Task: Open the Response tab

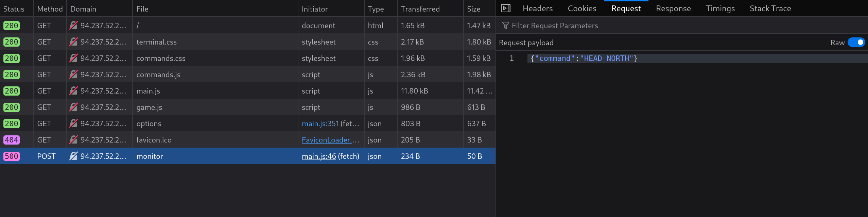Action: (x=673, y=9)
